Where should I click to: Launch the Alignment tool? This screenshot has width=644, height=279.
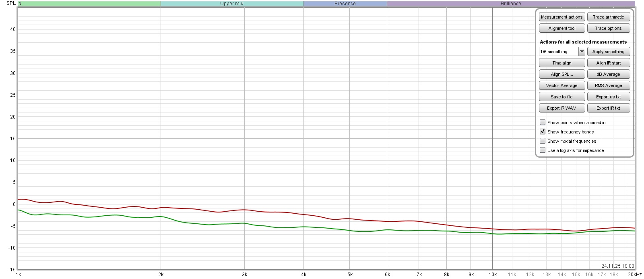[562, 28]
